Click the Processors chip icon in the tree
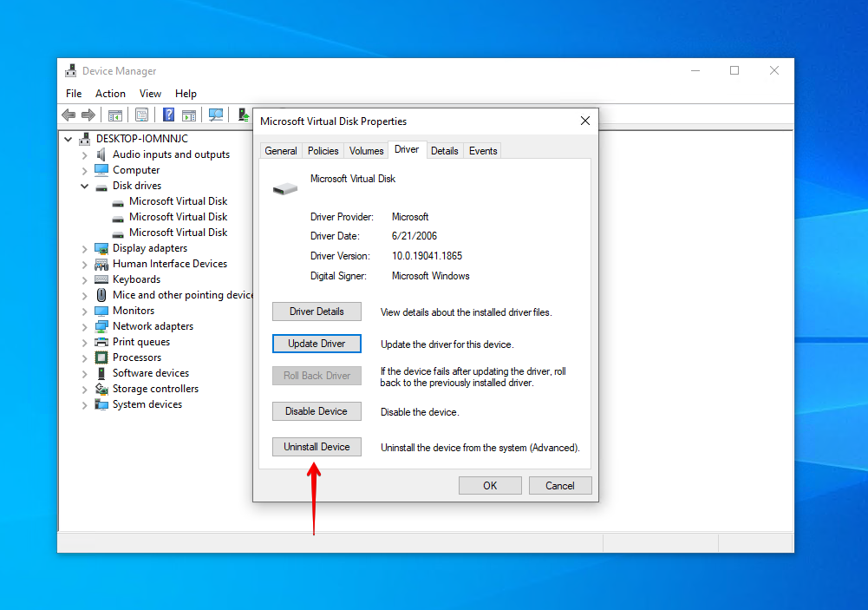Screen dimensions: 868x610 pyautogui.click(x=101, y=357)
